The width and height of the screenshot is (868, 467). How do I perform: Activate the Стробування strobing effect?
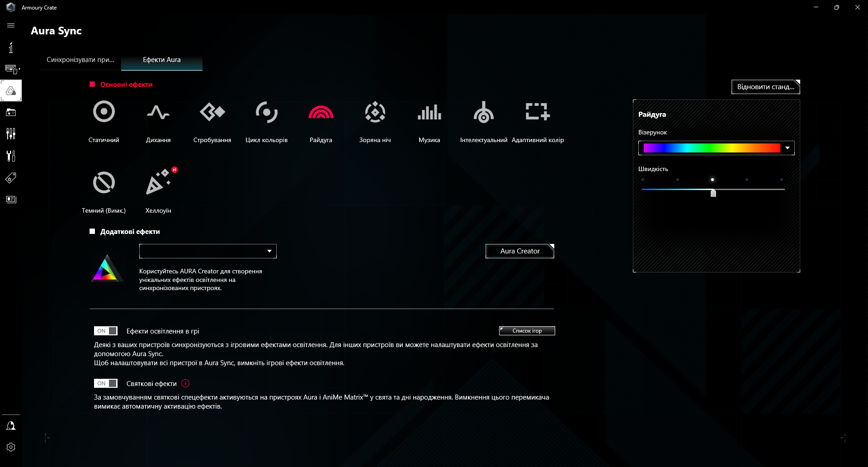coord(212,119)
